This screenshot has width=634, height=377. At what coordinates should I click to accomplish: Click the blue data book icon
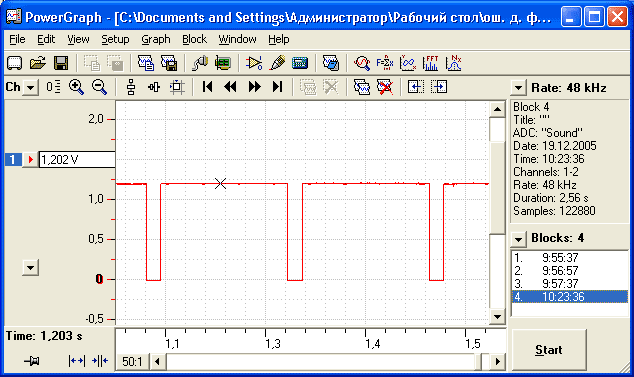pos(331,63)
